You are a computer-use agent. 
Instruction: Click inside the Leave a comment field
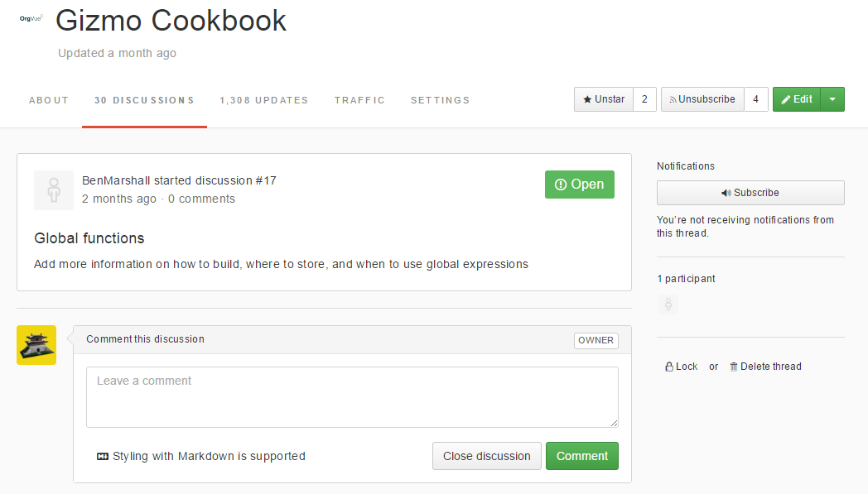point(352,397)
